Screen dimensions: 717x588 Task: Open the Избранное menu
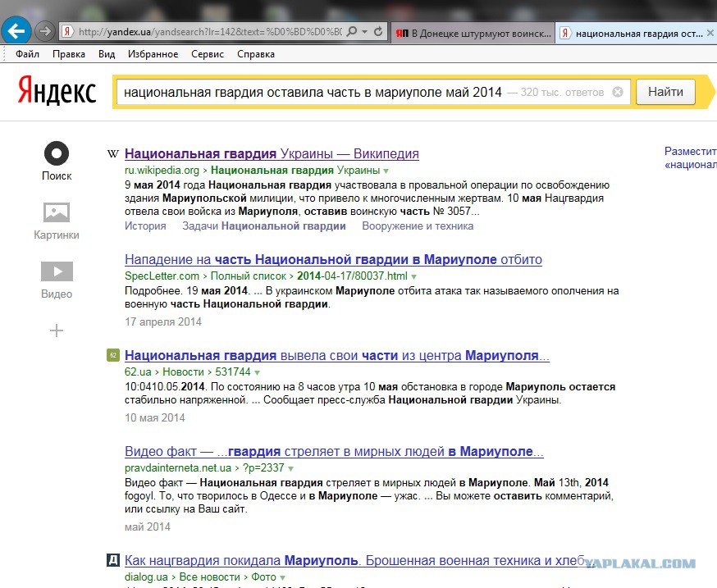tap(153, 54)
